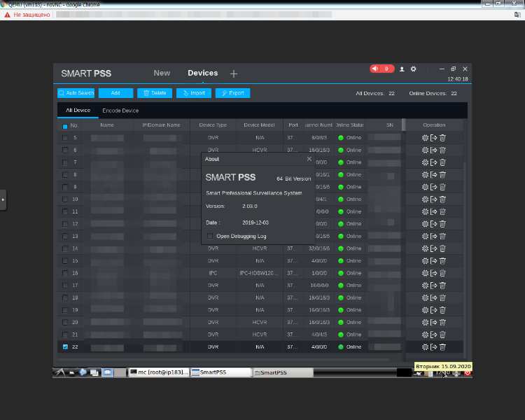Switch to Encode Device tab

pyautogui.click(x=120, y=111)
